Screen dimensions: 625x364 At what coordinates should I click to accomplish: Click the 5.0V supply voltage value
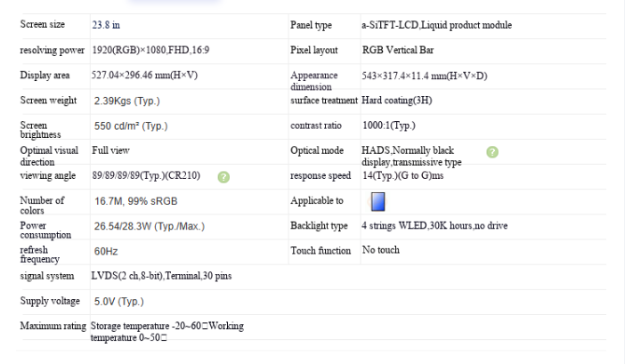[x=118, y=302]
